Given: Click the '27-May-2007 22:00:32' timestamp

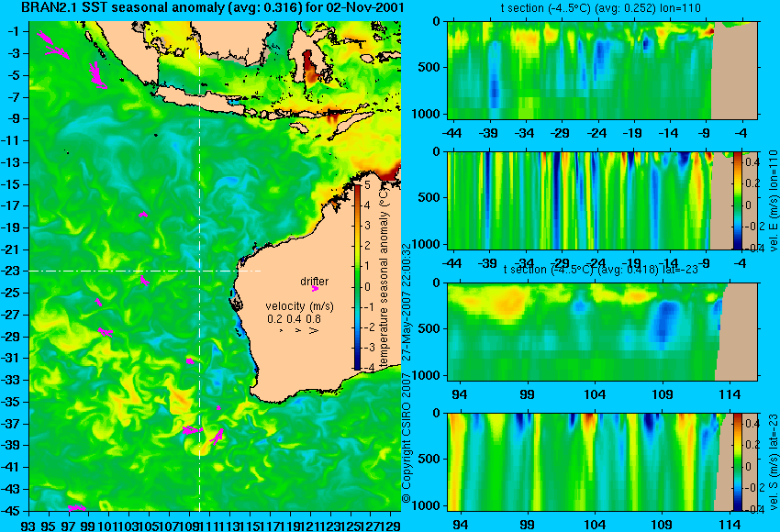Looking at the screenshot, I should (x=407, y=303).
